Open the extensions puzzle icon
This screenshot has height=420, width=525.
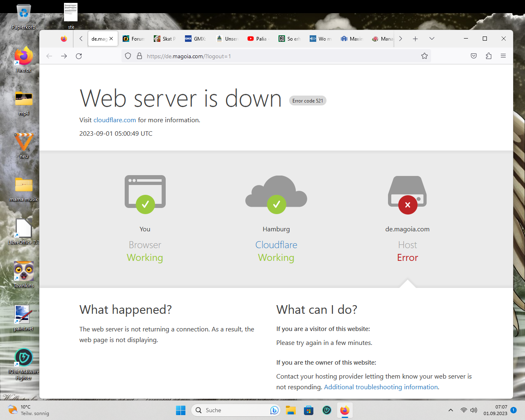(x=488, y=56)
